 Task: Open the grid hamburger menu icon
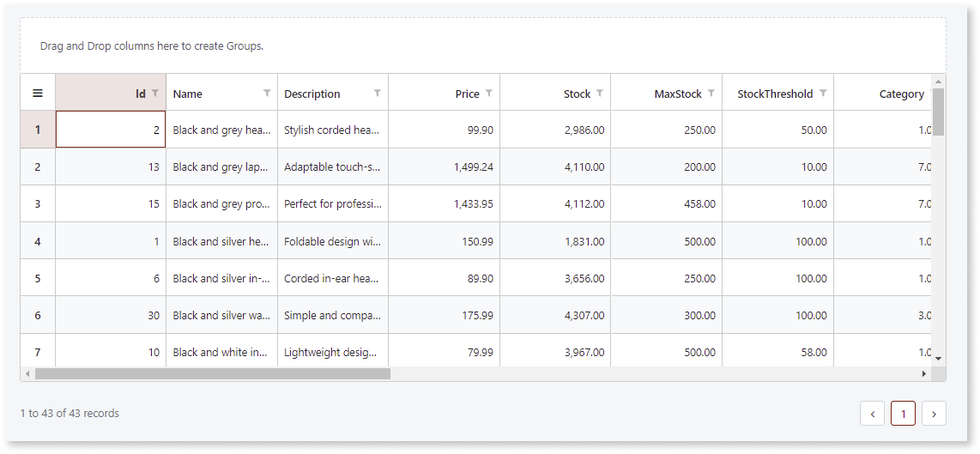coord(38,94)
